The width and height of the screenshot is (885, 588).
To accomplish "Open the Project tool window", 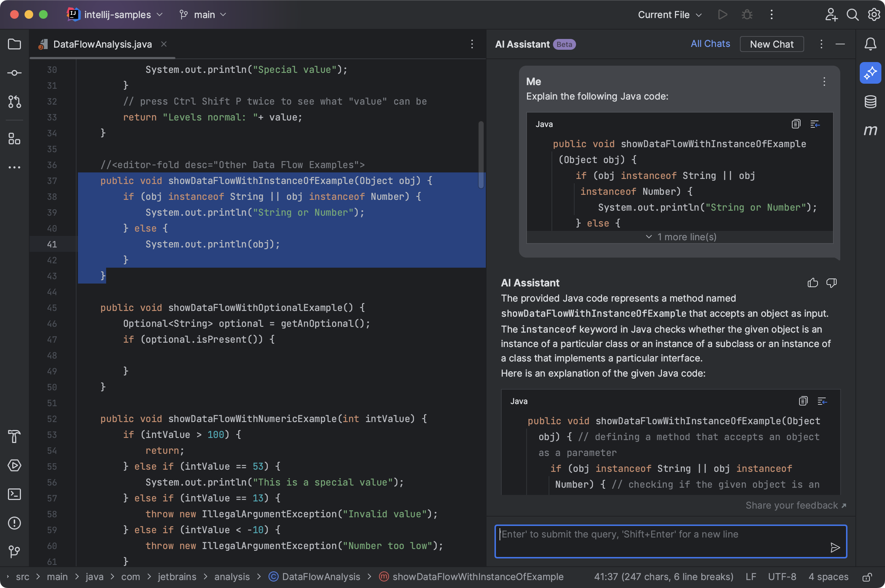I will pyautogui.click(x=14, y=44).
